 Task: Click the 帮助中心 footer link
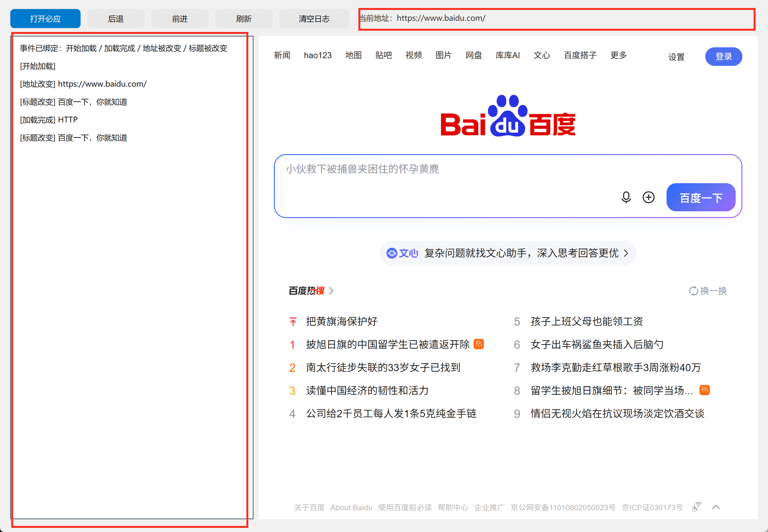(453, 508)
